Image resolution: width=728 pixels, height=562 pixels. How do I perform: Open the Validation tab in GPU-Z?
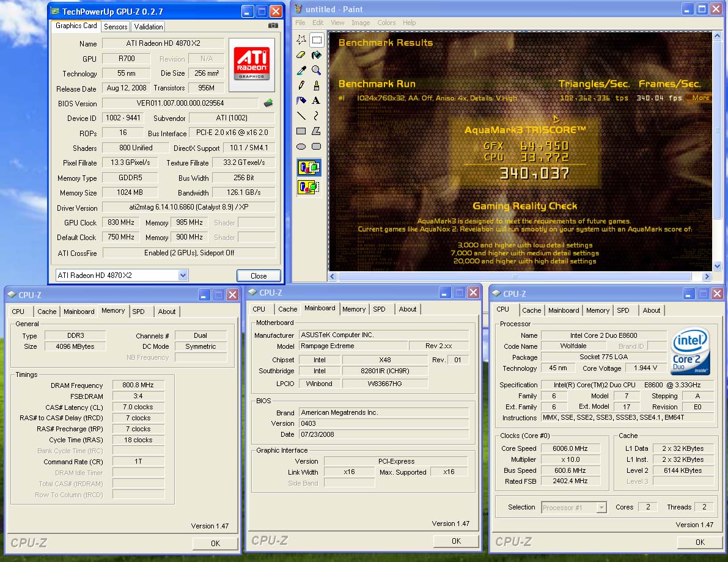click(149, 26)
